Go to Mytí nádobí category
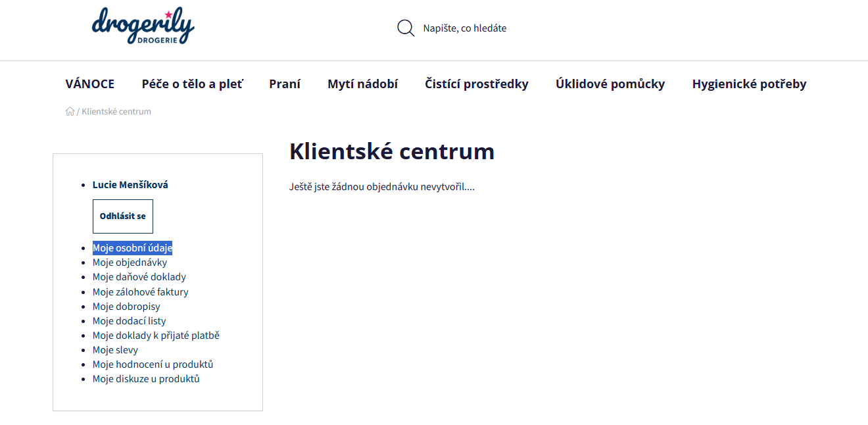868x425 pixels. click(x=362, y=84)
